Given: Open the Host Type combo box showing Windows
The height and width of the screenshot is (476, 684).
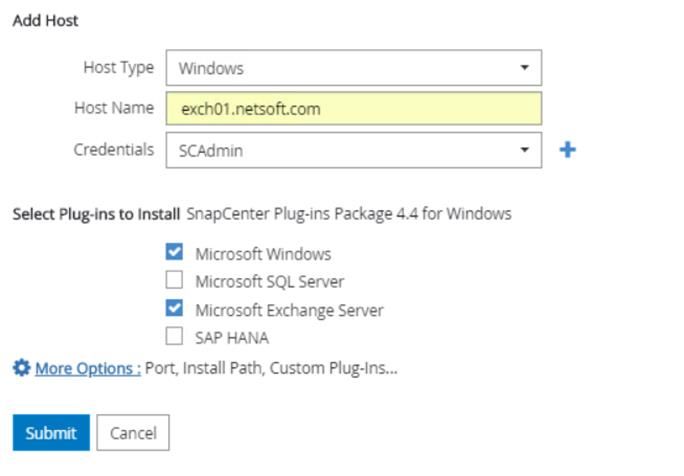Looking at the screenshot, I should point(354,68).
